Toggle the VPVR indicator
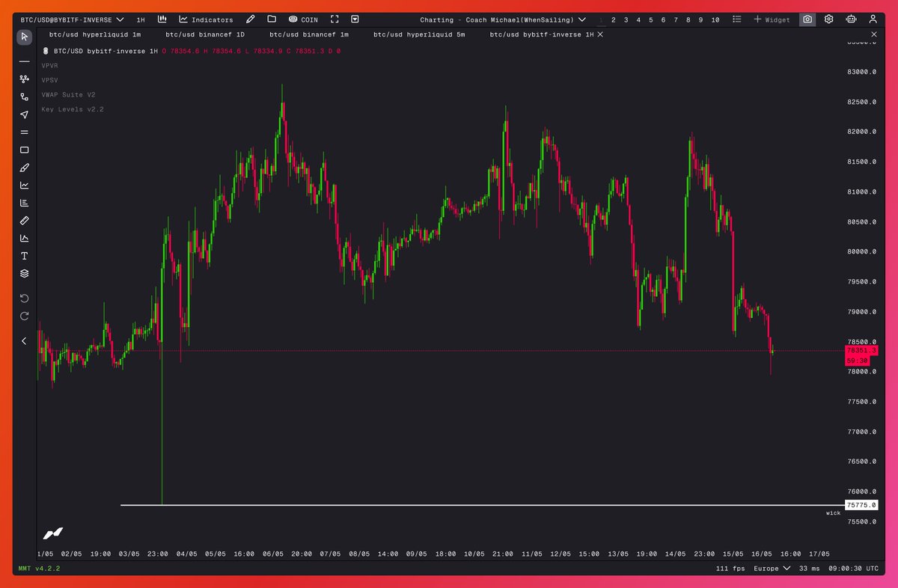The image size is (898, 588). coord(50,66)
